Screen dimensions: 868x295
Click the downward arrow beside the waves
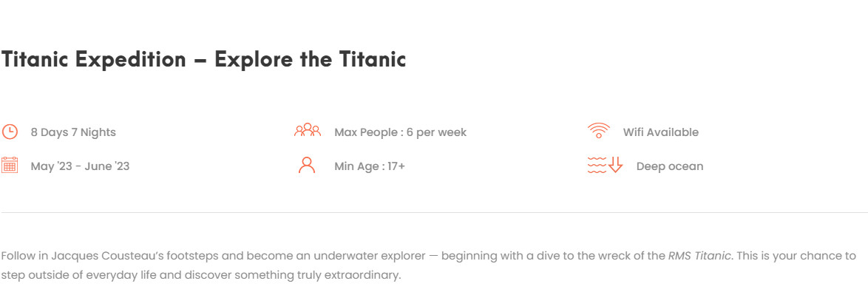616,165
